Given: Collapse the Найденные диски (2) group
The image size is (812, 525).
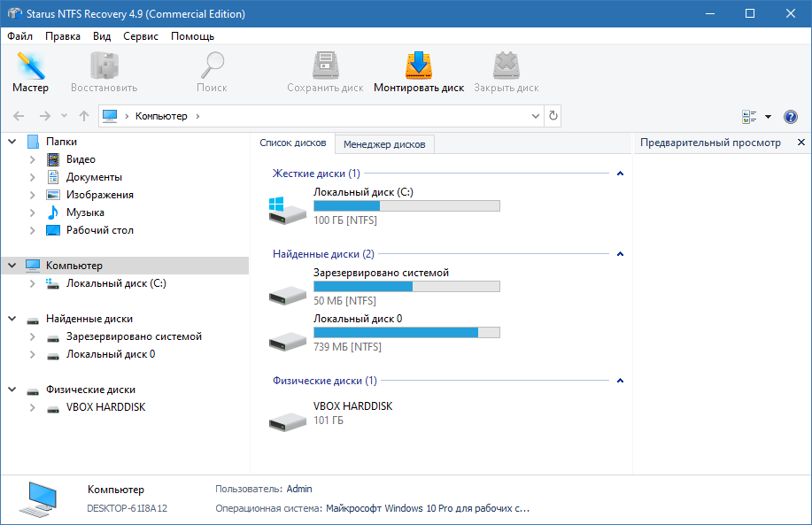Looking at the screenshot, I should tap(620, 254).
